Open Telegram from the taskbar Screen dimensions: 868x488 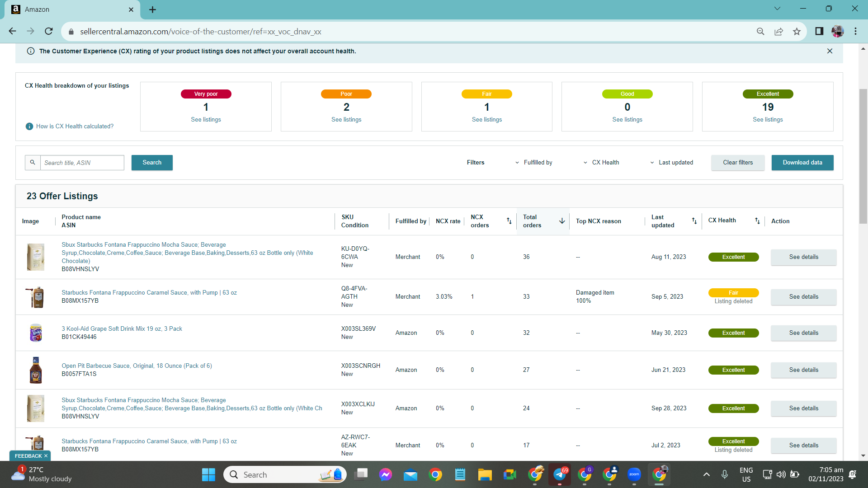tap(560, 474)
